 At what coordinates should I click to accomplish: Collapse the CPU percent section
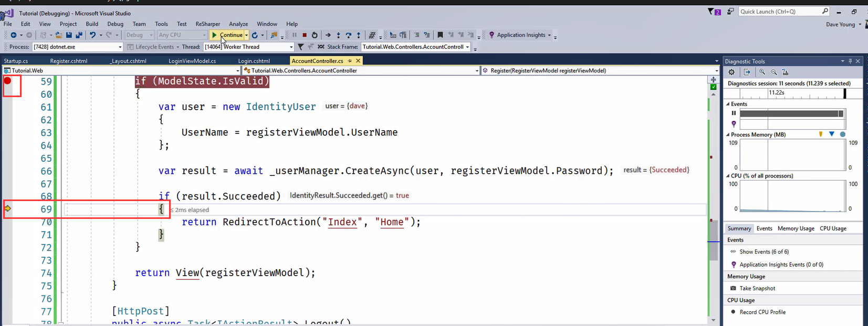tap(728, 176)
